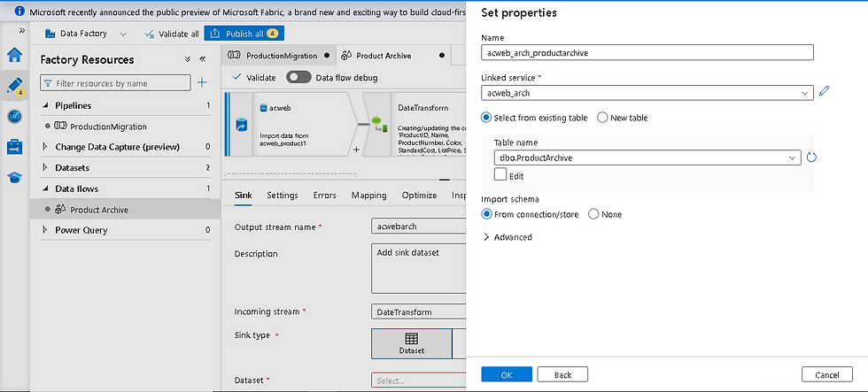Click the acweb source node icon

[x=241, y=125]
